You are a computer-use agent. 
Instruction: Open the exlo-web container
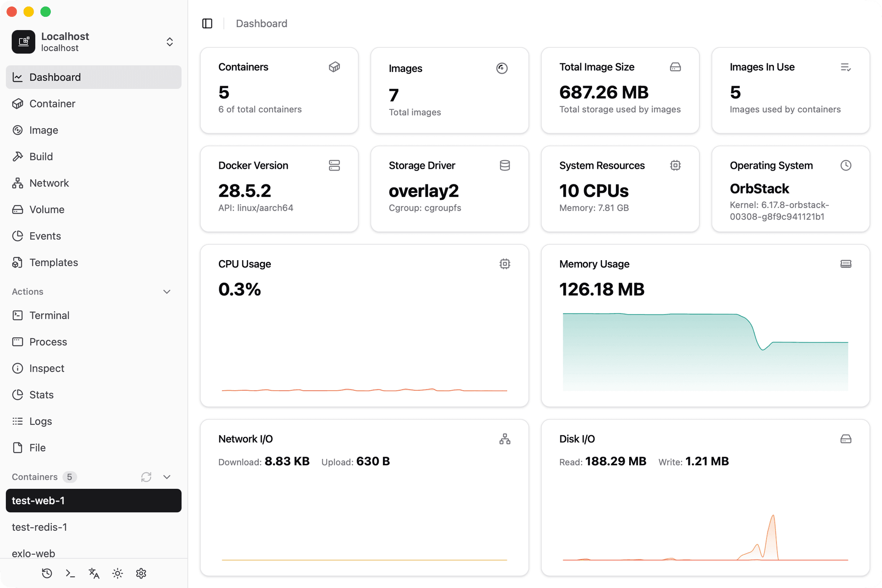pos(34,553)
